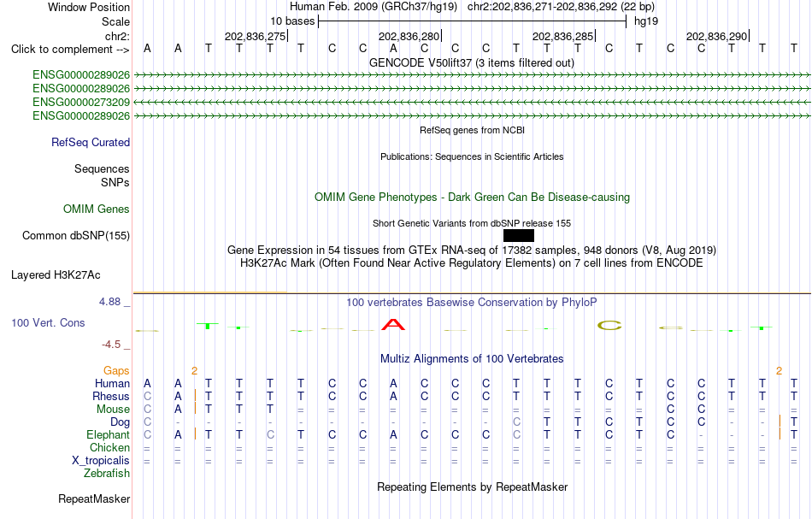Select the Dog alignment row label
Image resolution: width=812 pixels, height=519 pixels.
pos(121,422)
